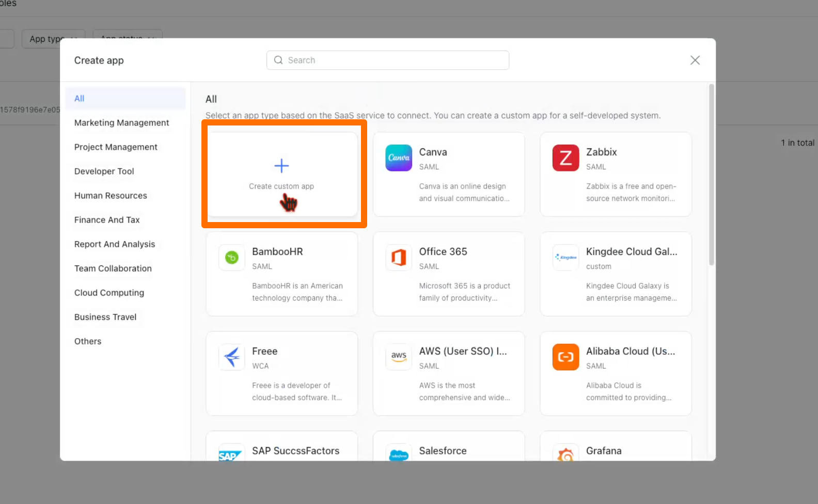Show Developer Tool apps

pos(104,171)
